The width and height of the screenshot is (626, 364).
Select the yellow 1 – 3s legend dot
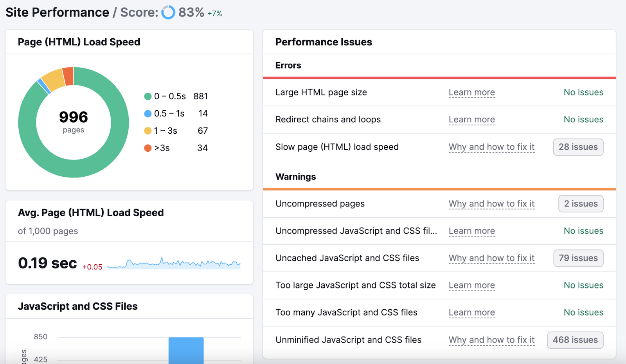click(148, 131)
